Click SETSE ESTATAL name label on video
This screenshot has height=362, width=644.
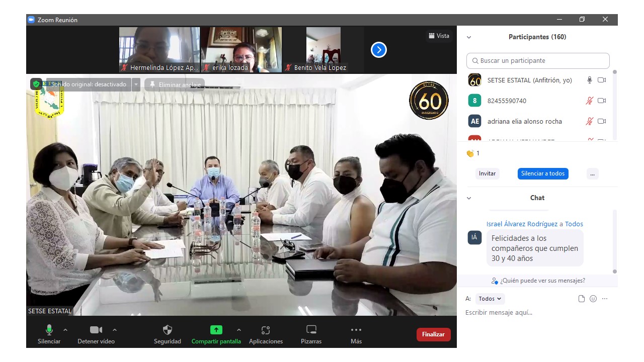[x=50, y=311]
